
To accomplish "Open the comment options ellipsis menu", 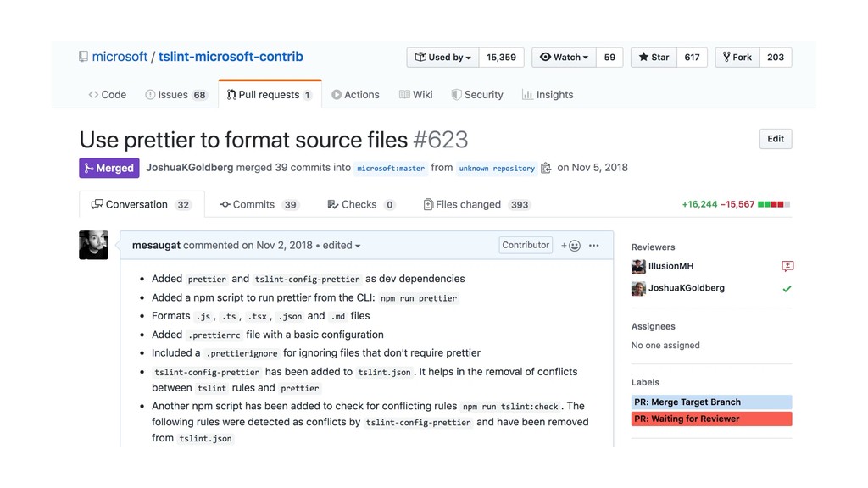I will click(x=594, y=246).
